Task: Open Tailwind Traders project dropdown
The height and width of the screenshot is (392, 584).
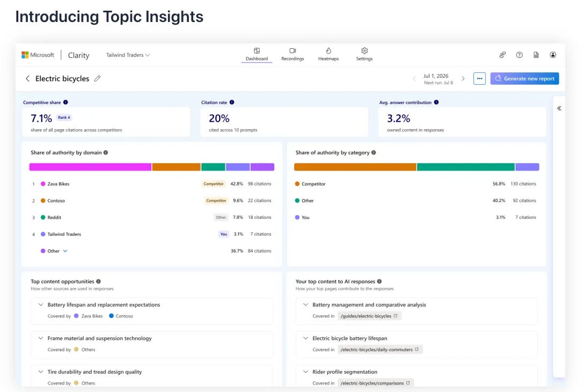Action: coord(128,55)
